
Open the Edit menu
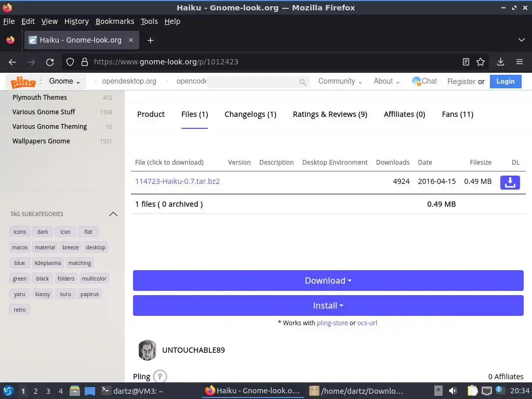coord(28,21)
